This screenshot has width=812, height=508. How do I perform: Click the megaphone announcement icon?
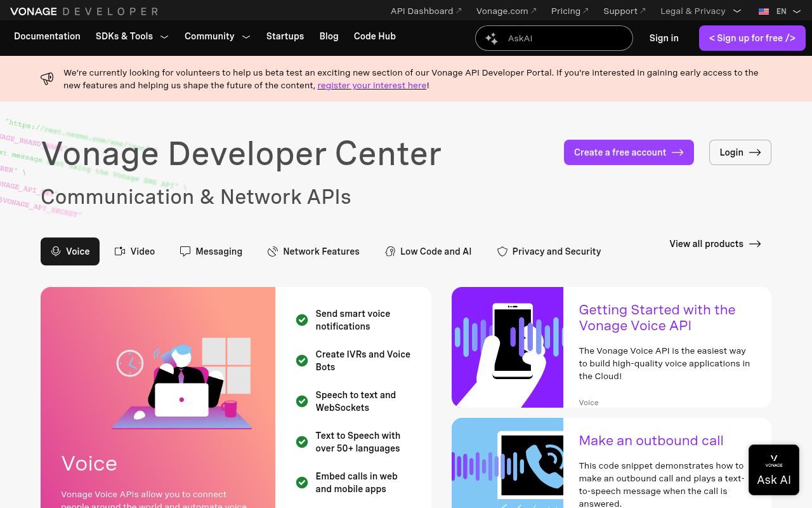[x=47, y=79]
